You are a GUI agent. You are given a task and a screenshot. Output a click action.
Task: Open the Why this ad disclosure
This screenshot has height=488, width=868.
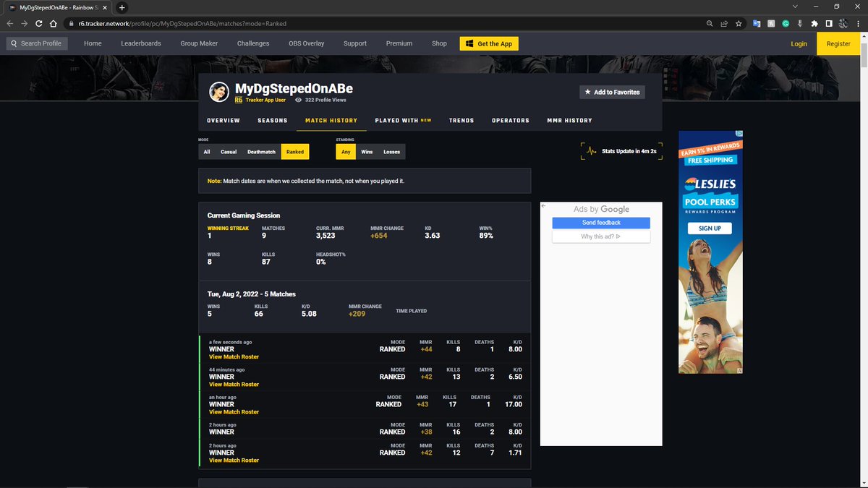coord(600,234)
